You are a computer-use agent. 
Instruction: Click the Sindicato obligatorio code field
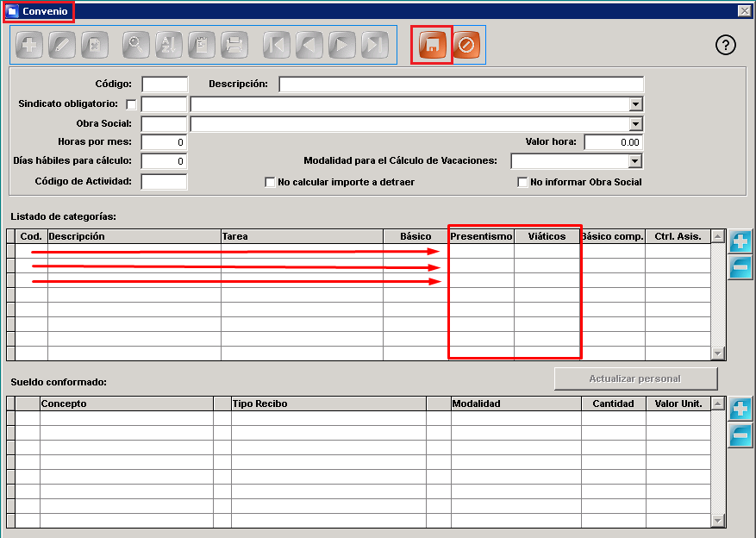164,104
